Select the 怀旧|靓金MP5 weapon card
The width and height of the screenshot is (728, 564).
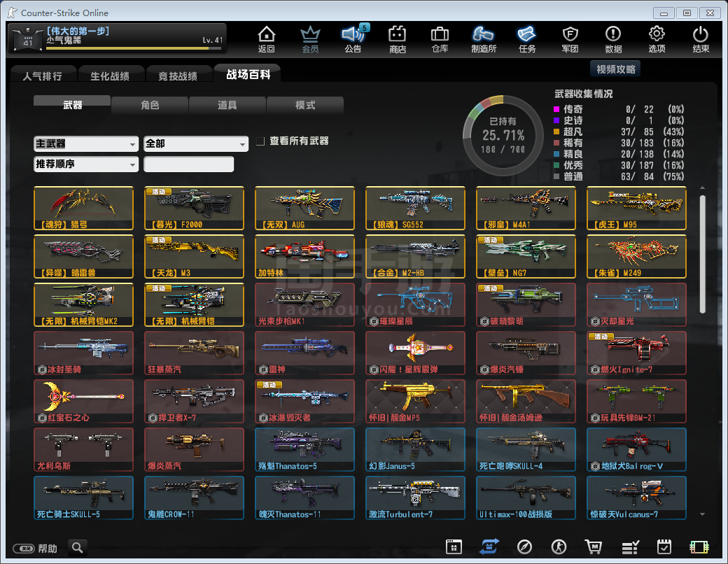click(x=415, y=401)
